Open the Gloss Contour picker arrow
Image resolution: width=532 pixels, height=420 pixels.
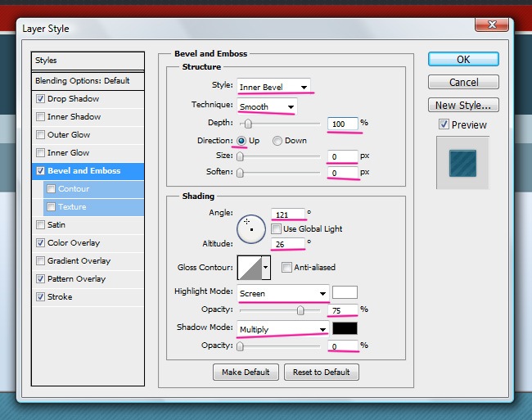pyautogui.click(x=266, y=268)
